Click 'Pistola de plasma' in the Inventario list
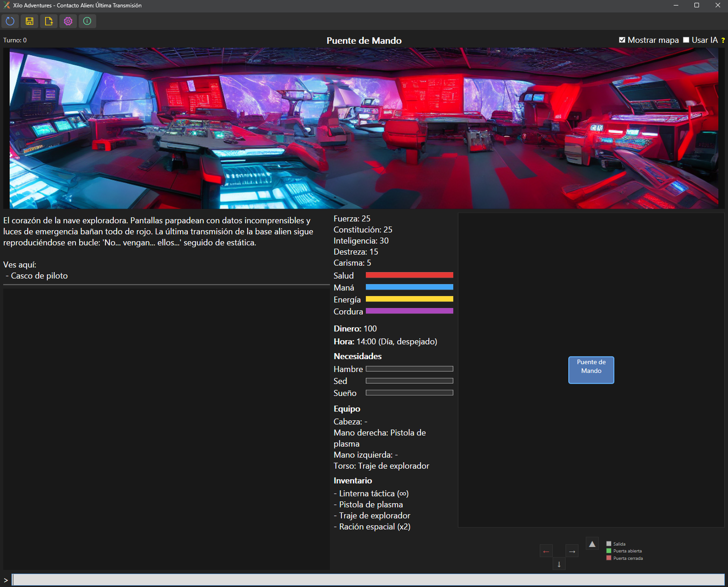The height and width of the screenshot is (587, 728). [369, 505]
